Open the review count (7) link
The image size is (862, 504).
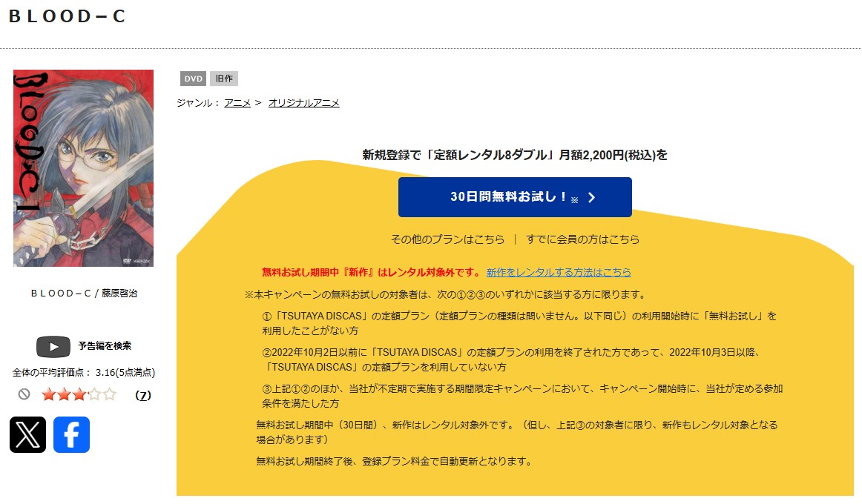[143, 395]
